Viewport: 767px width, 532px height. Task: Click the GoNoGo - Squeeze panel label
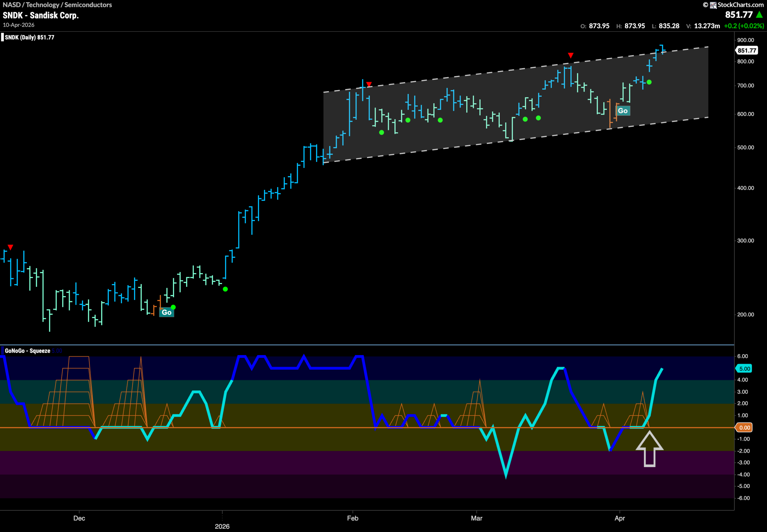click(x=27, y=351)
